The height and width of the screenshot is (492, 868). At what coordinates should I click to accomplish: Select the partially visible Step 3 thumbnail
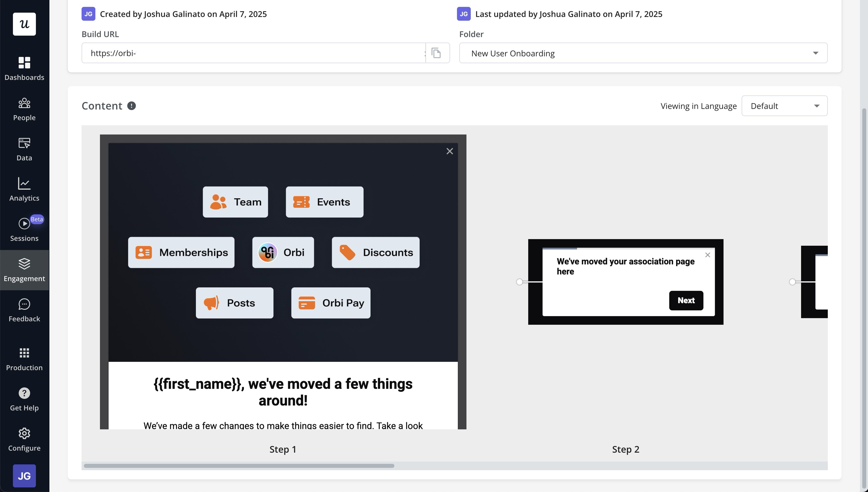coord(814,282)
